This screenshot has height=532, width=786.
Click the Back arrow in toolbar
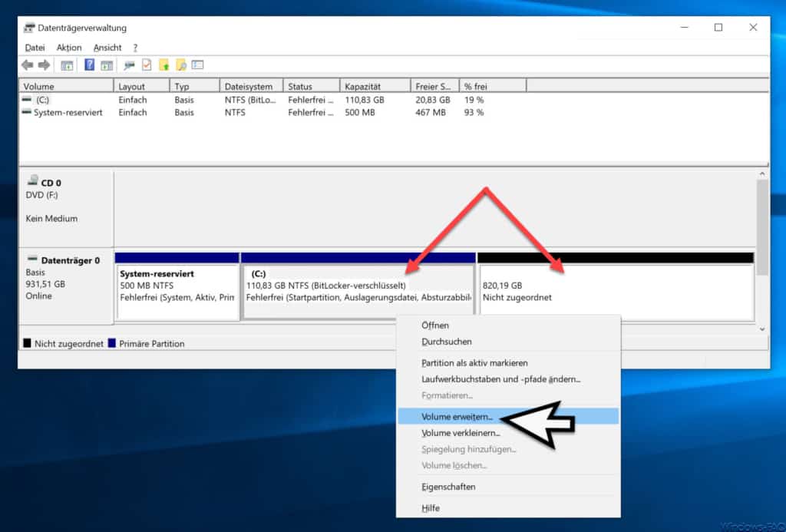(28, 65)
